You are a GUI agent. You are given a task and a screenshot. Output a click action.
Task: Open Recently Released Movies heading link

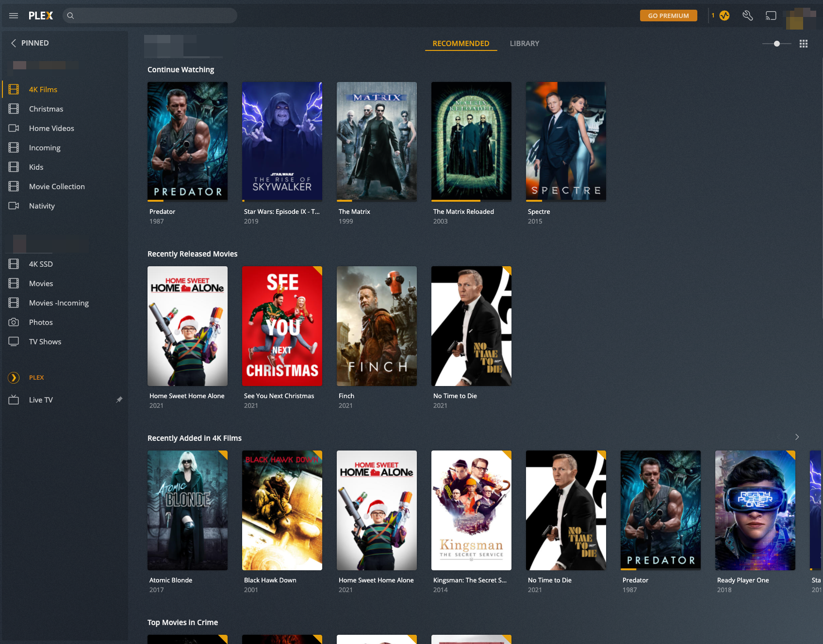pyautogui.click(x=192, y=254)
